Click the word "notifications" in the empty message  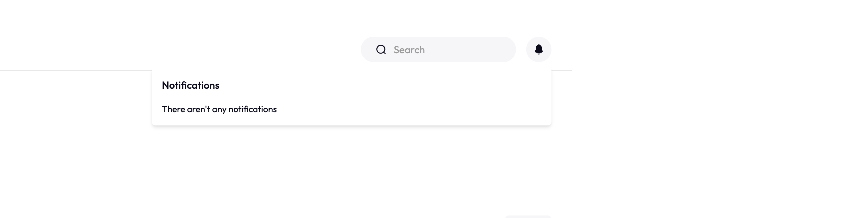252,109
